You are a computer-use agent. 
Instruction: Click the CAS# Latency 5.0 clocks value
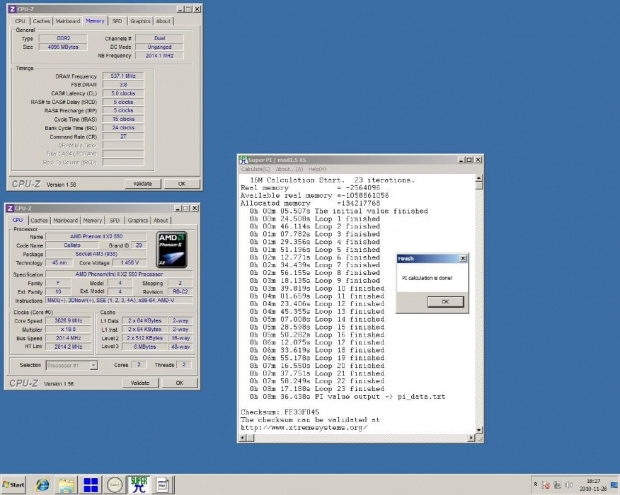point(123,93)
